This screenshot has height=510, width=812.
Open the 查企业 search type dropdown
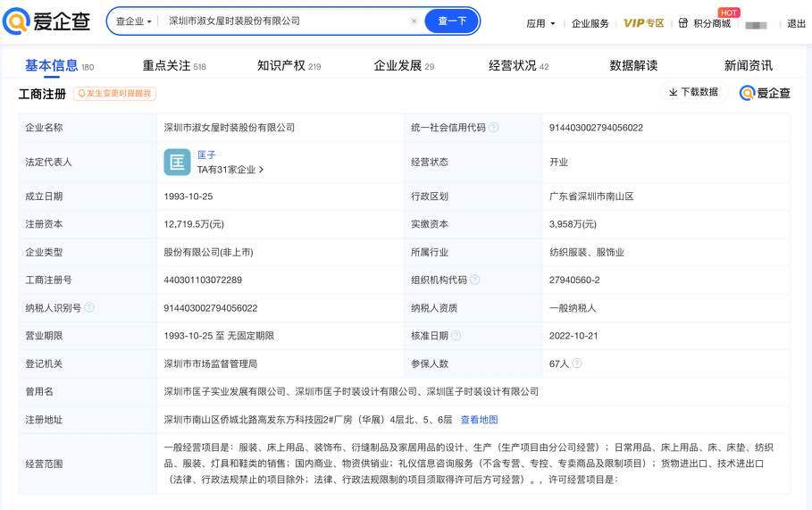(x=133, y=21)
